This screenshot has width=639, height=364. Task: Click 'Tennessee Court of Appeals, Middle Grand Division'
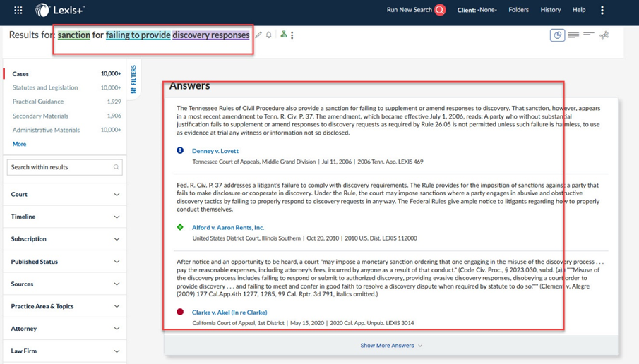pos(254,162)
